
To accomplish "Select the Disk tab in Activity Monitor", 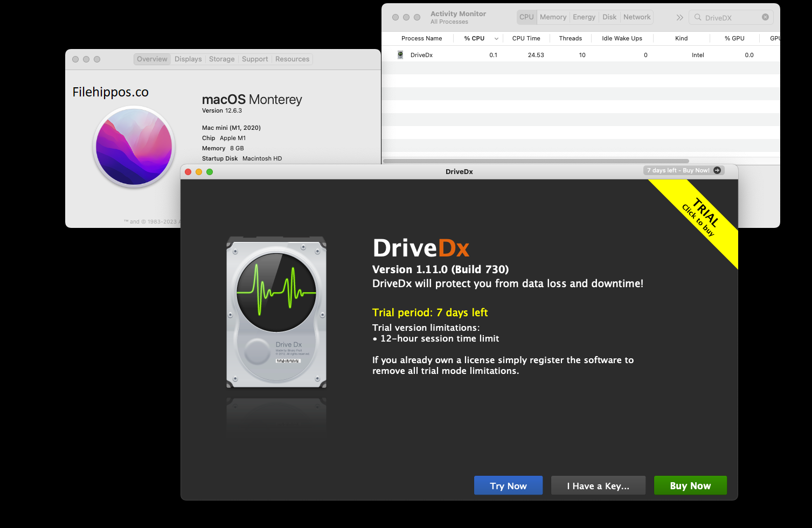I will pyautogui.click(x=609, y=17).
